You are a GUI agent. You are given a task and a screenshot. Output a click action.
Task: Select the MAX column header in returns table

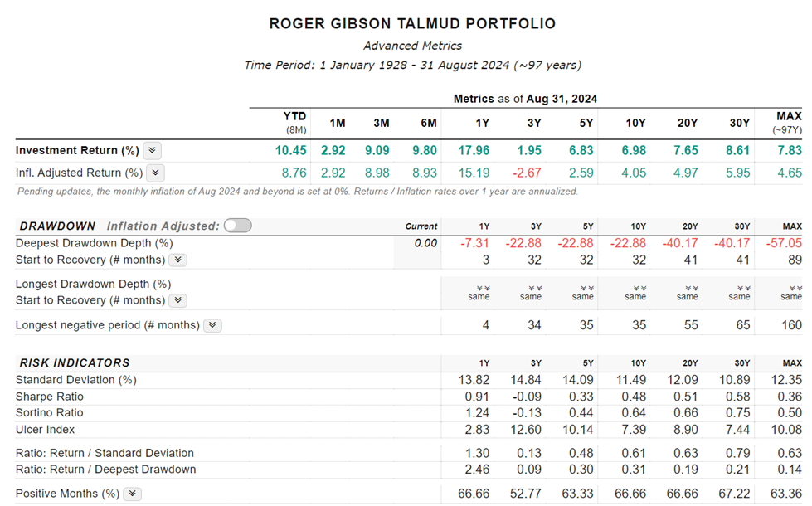(788, 117)
